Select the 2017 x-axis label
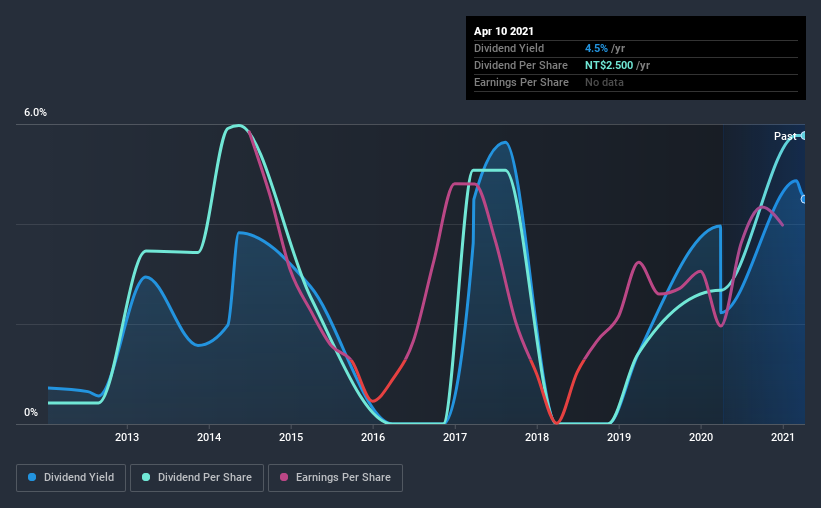 click(x=455, y=437)
